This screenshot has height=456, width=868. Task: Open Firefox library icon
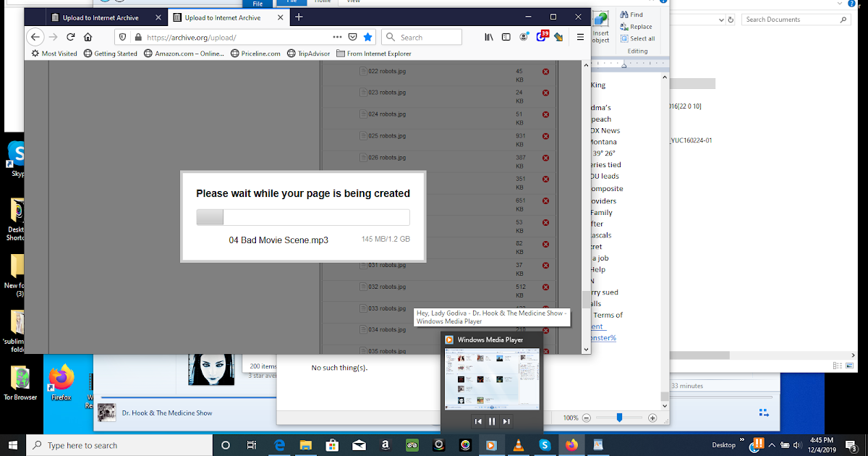490,37
